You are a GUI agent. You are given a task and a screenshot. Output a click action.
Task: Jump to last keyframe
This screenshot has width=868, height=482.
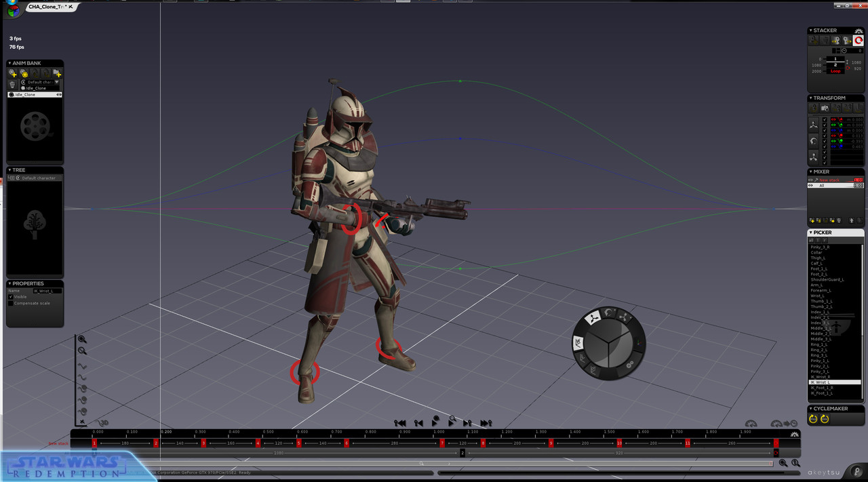486,424
